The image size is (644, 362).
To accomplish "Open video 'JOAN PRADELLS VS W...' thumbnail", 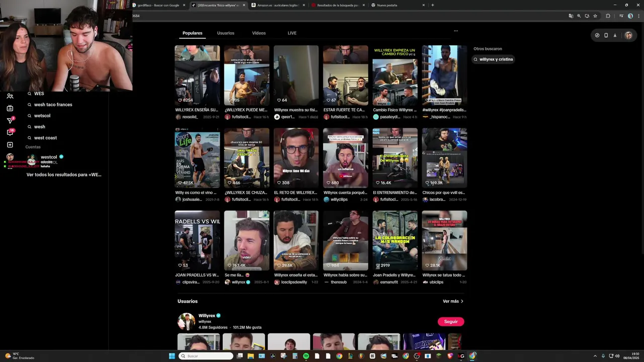I will (197, 240).
